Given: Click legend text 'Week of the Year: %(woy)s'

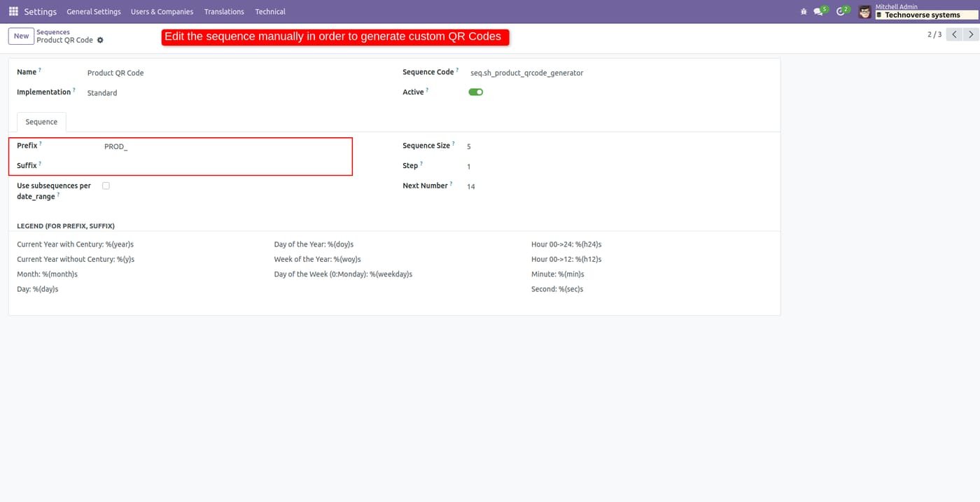Looking at the screenshot, I should (x=318, y=259).
